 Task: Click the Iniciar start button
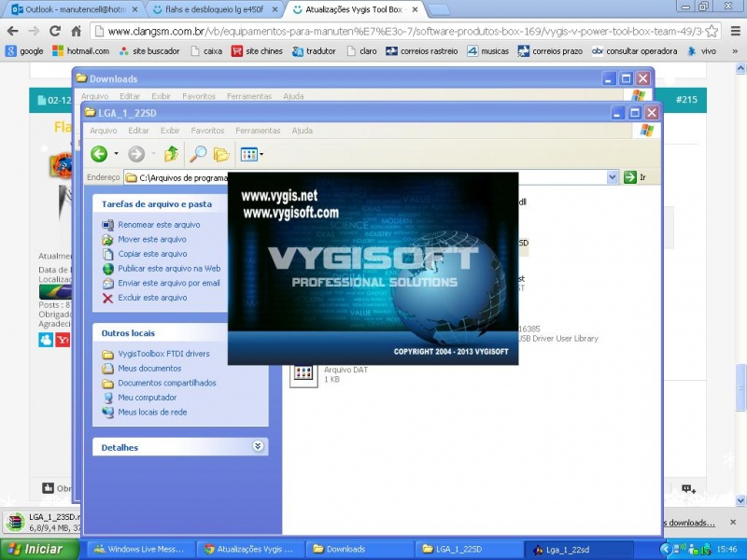click(x=39, y=549)
